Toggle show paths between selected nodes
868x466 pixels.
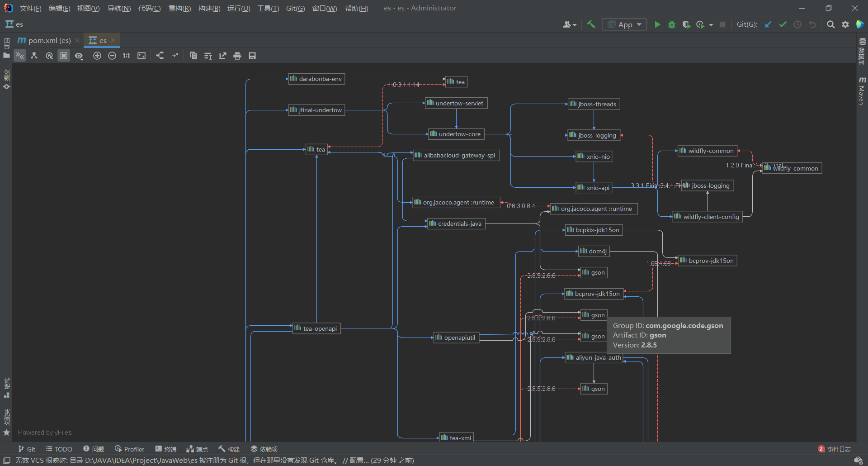point(20,56)
